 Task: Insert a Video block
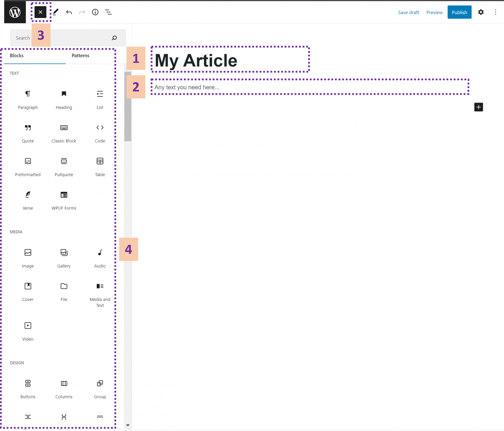[28, 331]
